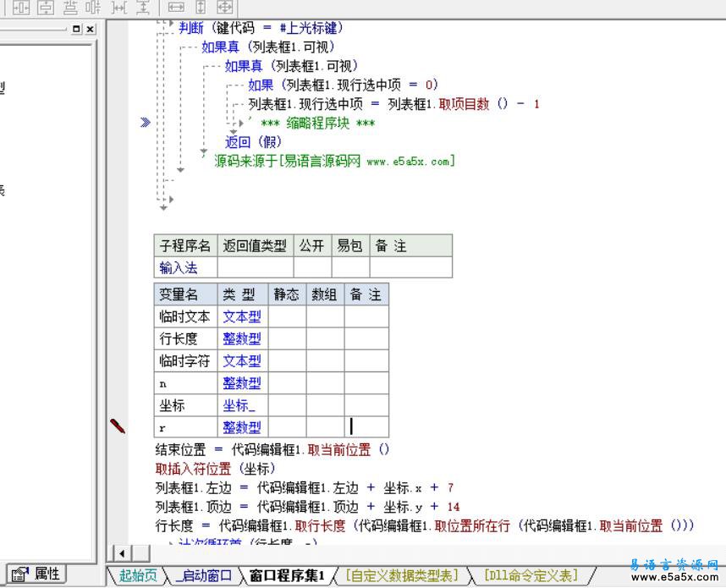This screenshot has width=726, height=588.
Task: Click the 坐标_ type cell
Action: click(243, 405)
